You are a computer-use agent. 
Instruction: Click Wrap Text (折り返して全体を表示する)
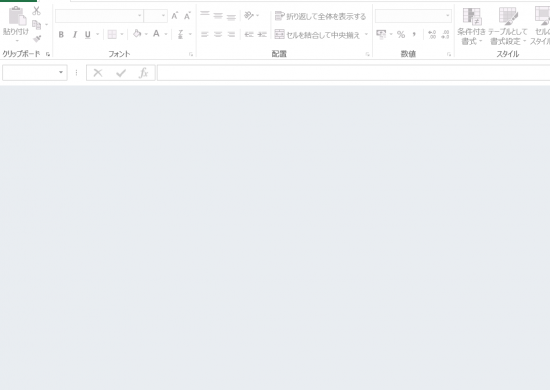click(x=320, y=16)
